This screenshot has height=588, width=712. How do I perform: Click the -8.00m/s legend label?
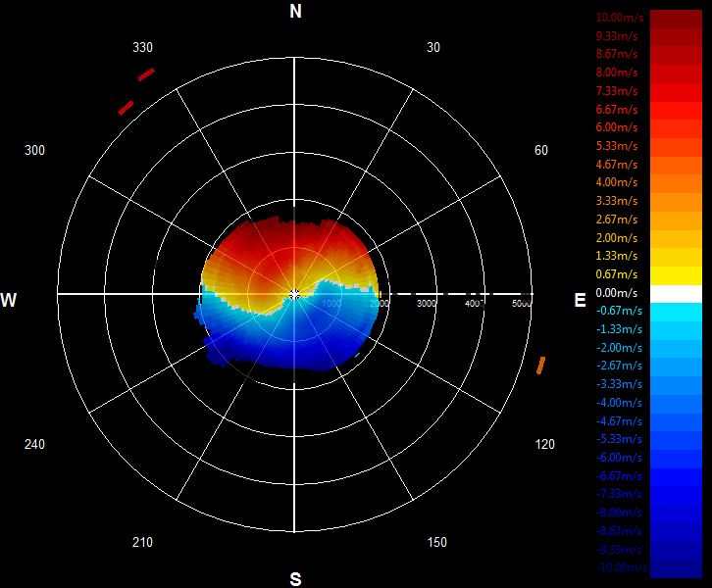pyautogui.click(x=619, y=513)
